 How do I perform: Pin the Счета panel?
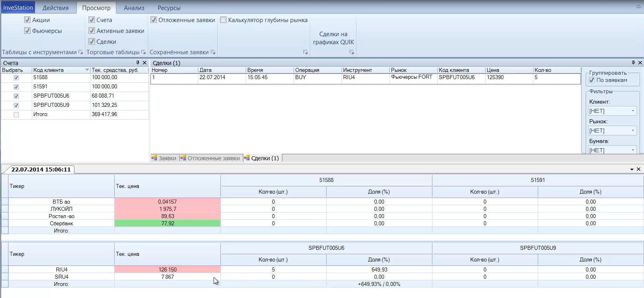point(138,63)
